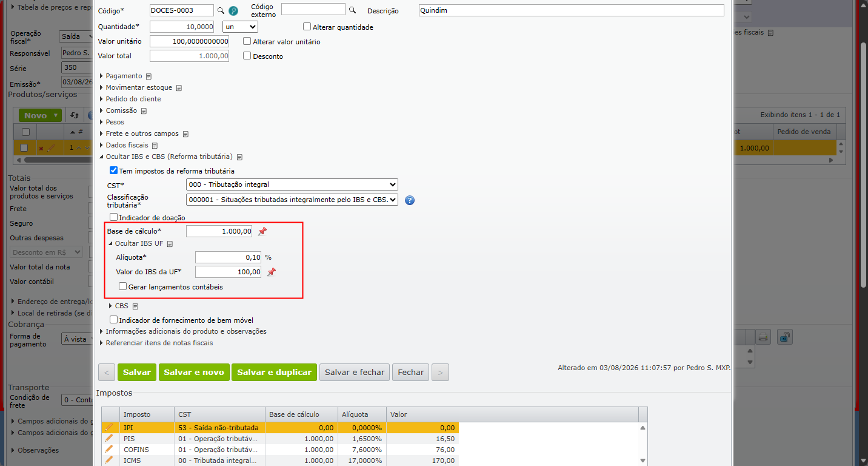Click red delete x in background product row
The height and width of the screenshot is (466, 868).
point(41,149)
